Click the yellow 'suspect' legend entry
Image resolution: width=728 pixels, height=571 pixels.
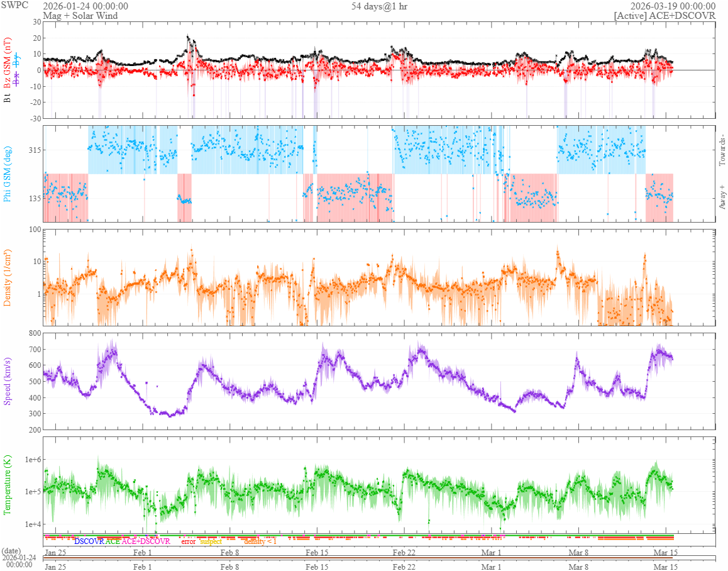[211, 541]
